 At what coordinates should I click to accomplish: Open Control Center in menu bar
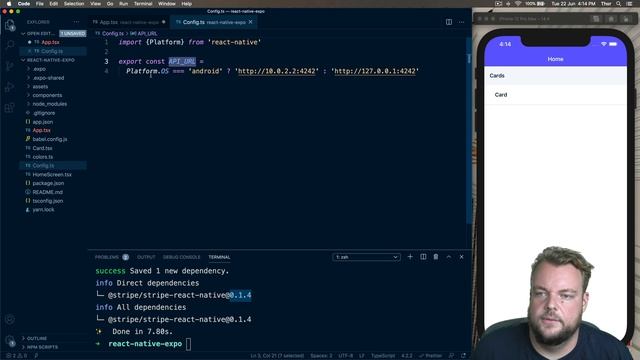[x=629, y=4]
